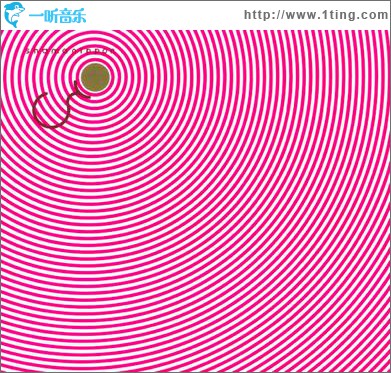391x373 pixels.
Task: Follow the http://www.1ting.com watermark URL
Action: click(316, 15)
